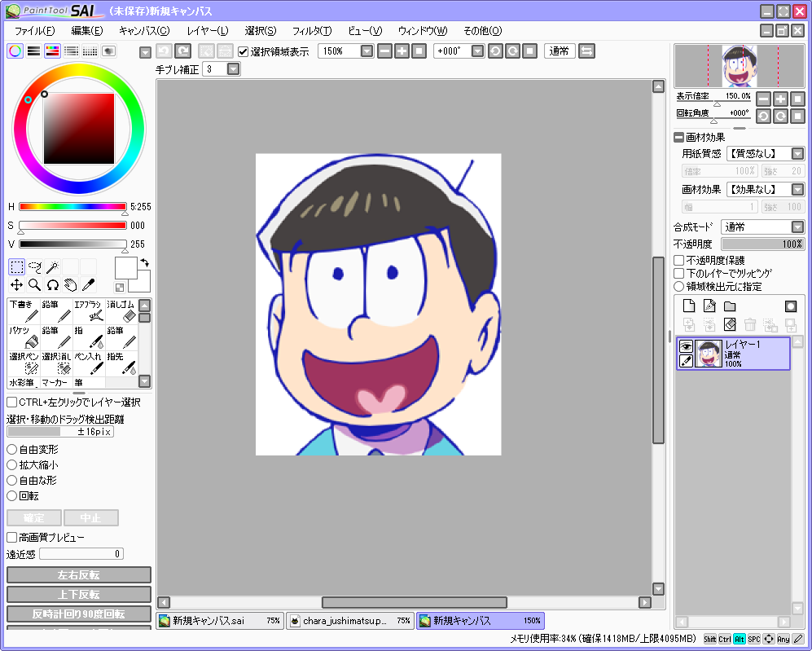Open the レイヤー(L) menu

tap(207, 31)
